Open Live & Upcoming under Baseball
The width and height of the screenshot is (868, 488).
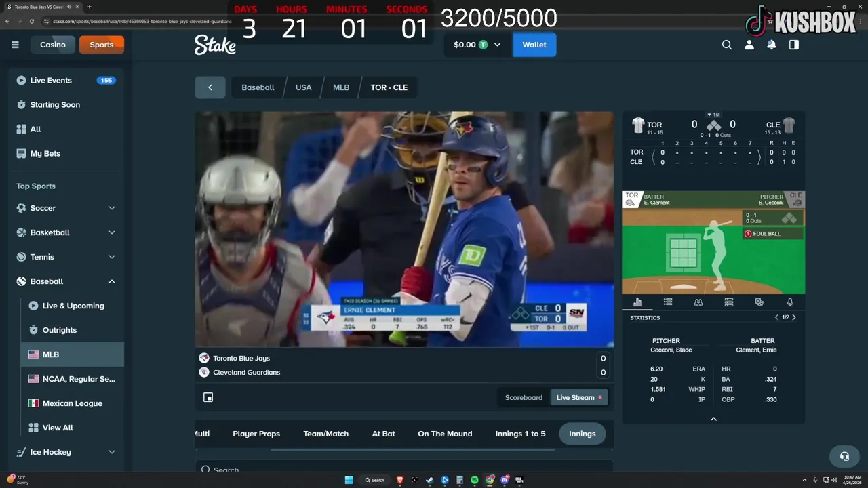click(73, 306)
